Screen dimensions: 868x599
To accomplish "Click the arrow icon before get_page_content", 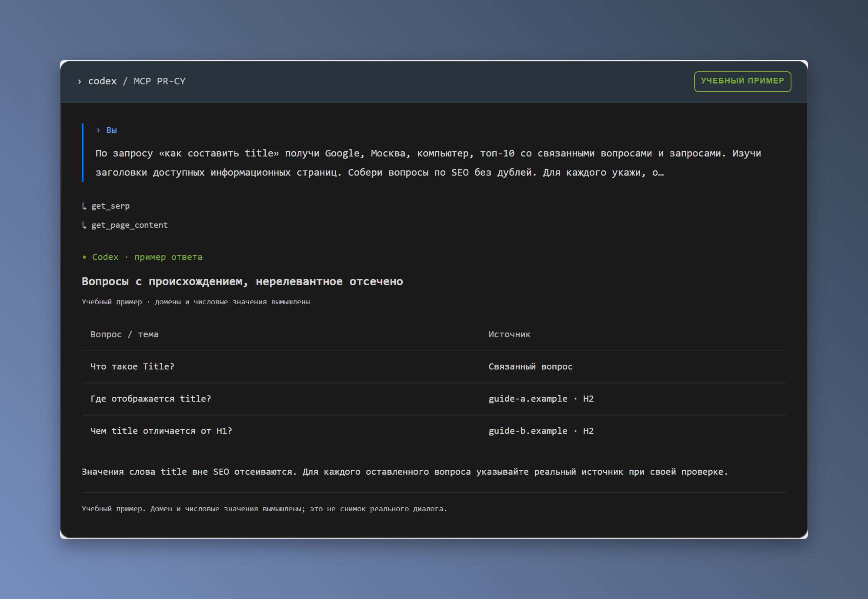I will click(x=84, y=225).
